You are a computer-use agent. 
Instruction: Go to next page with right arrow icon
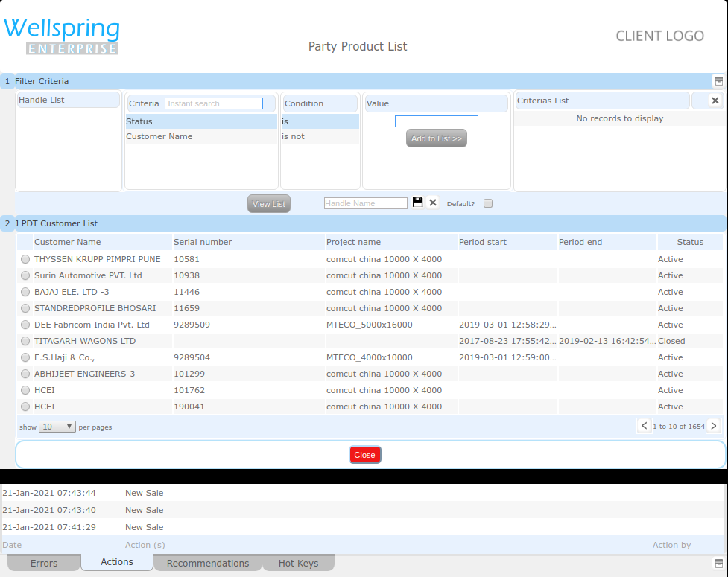[714, 426]
